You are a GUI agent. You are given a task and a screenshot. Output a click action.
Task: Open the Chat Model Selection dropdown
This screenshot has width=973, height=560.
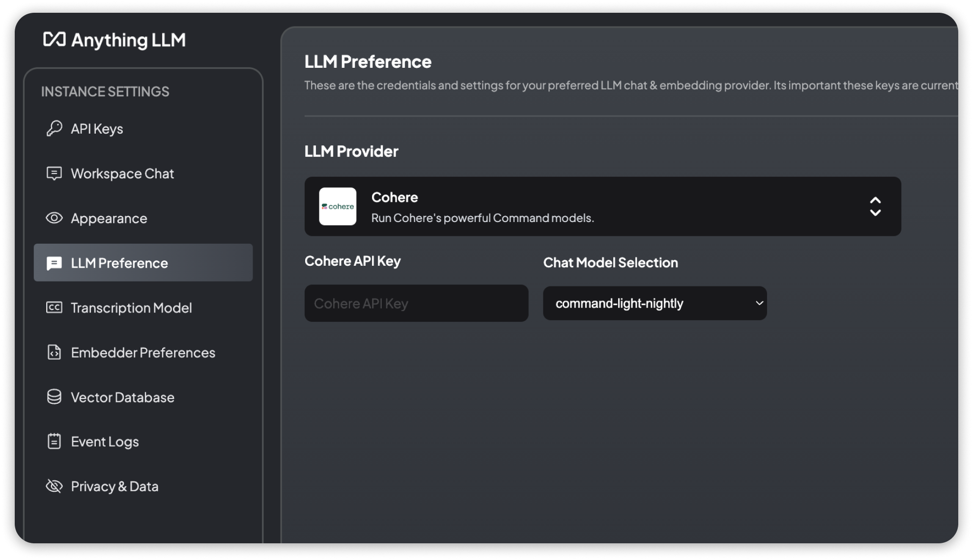656,304
